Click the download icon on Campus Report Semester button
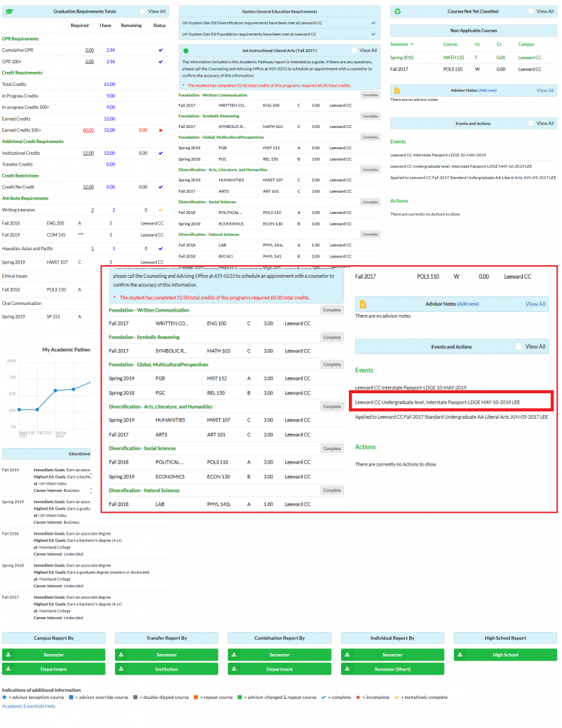Screen dimensions: 562x728 pyautogui.click(x=9, y=655)
